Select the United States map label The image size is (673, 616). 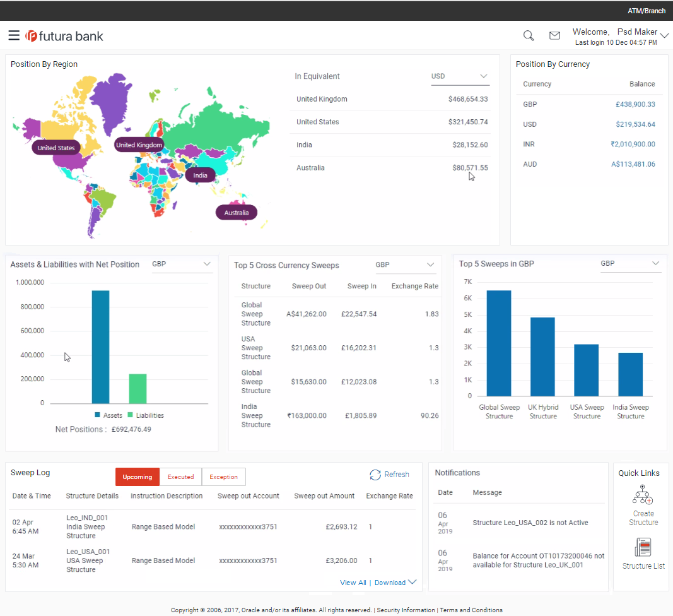[56, 148]
